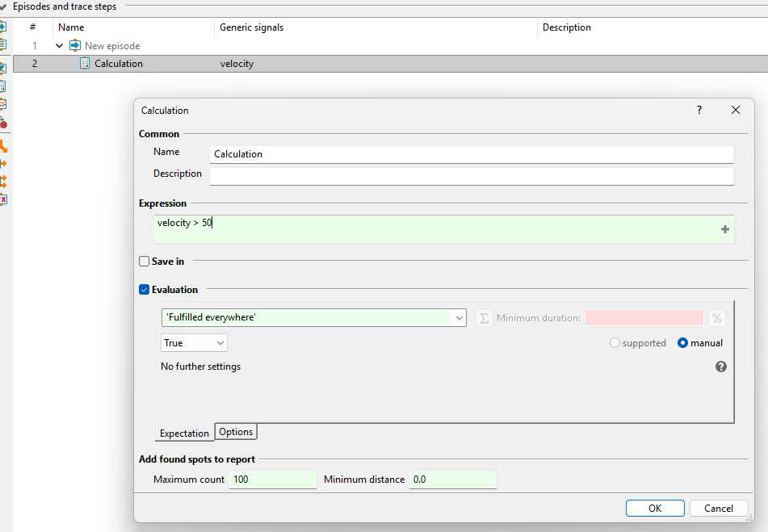This screenshot has width=768, height=532.
Task: Click the question mark in Calculation title bar
Action: coord(699,110)
